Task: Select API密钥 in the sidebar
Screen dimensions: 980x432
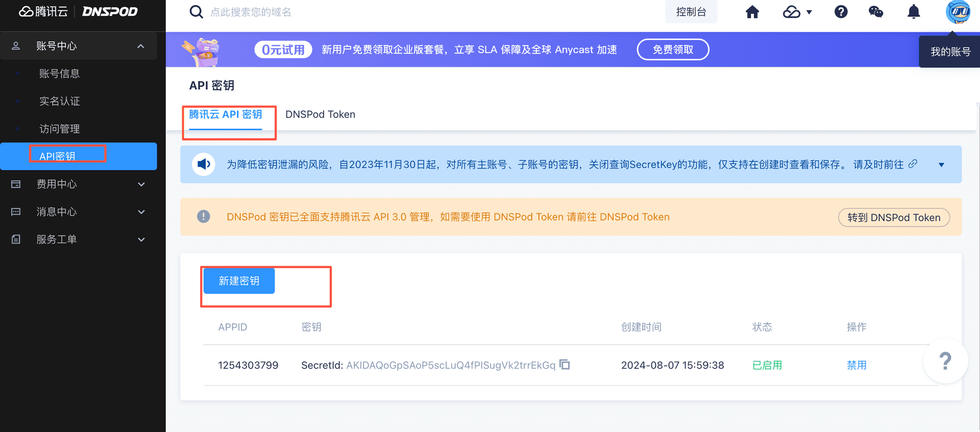Action: pyautogui.click(x=79, y=156)
